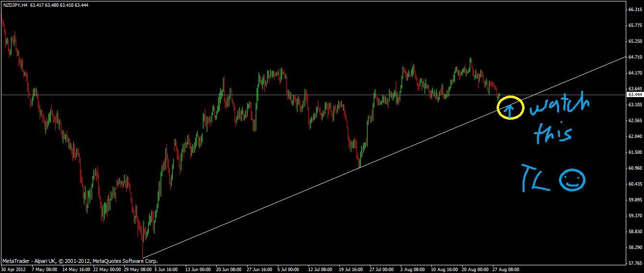Click the 66.325 price axis label
The height and width of the screenshot is (273, 644).
click(635, 10)
